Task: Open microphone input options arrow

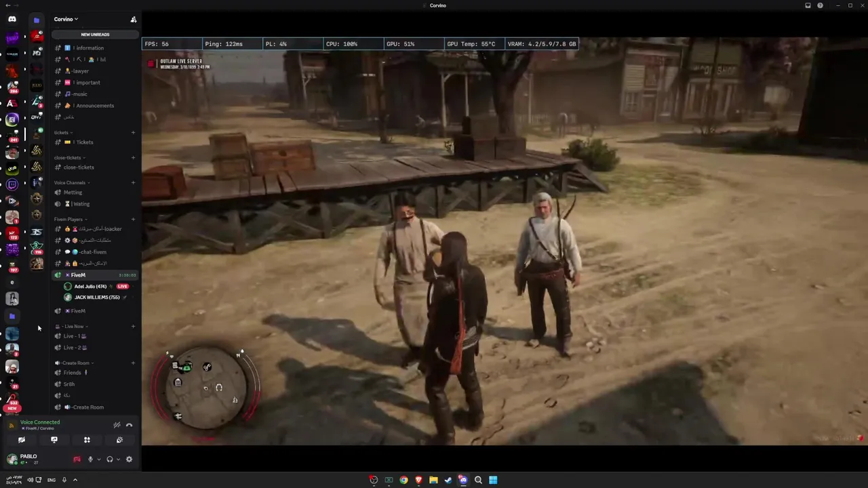Action: (99, 460)
